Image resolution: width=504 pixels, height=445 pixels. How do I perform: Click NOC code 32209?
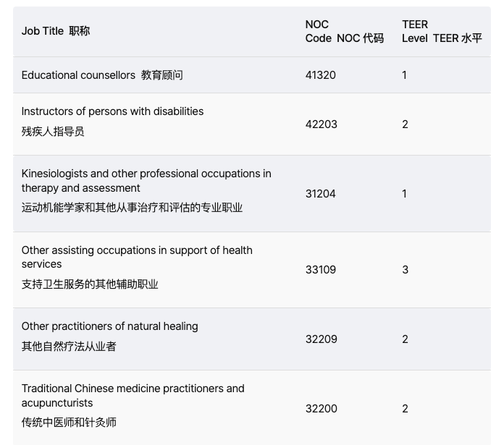tap(322, 339)
